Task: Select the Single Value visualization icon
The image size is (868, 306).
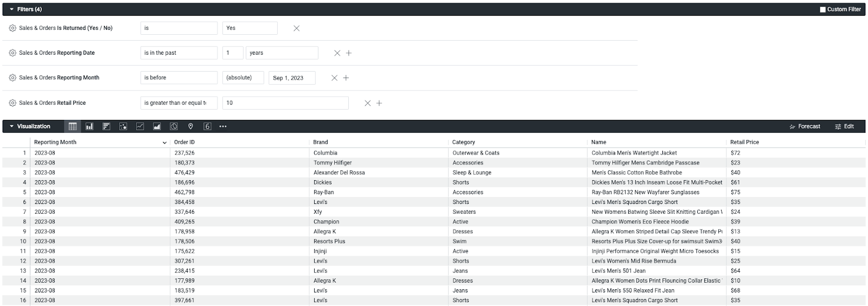Action: click(x=207, y=126)
